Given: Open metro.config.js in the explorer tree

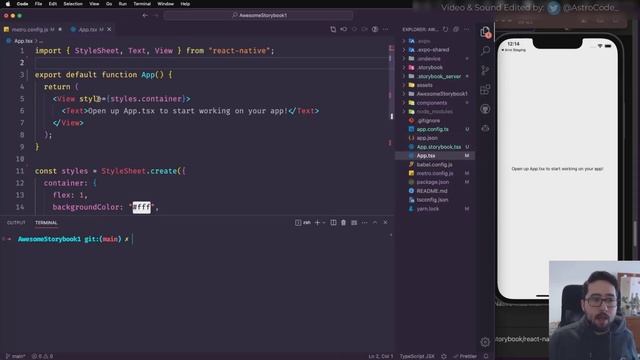Looking at the screenshot, I should 435,173.
